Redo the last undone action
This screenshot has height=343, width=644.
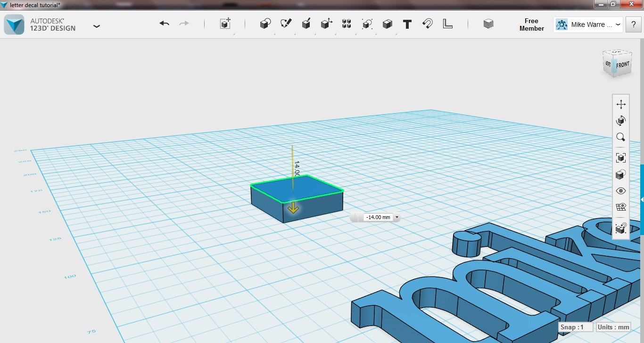click(x=184, y=24)
